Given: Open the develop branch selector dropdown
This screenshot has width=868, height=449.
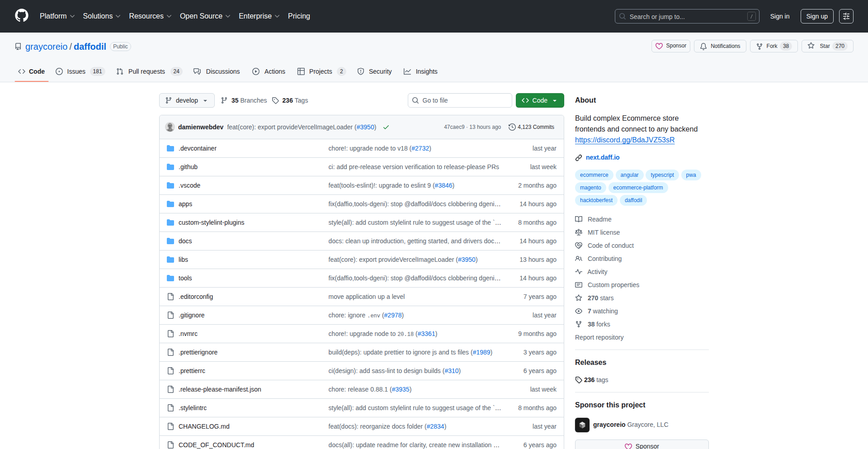Looking at the screenshot, I should click(187, 100).
